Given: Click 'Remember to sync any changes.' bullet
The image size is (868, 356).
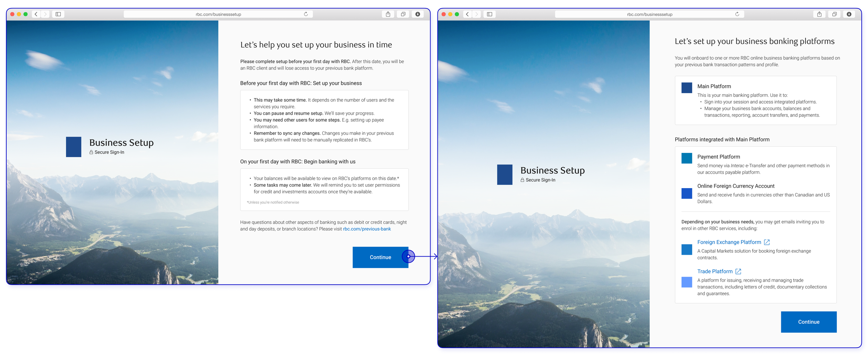Looking at the screenshot, I should [x=287, y=133].
